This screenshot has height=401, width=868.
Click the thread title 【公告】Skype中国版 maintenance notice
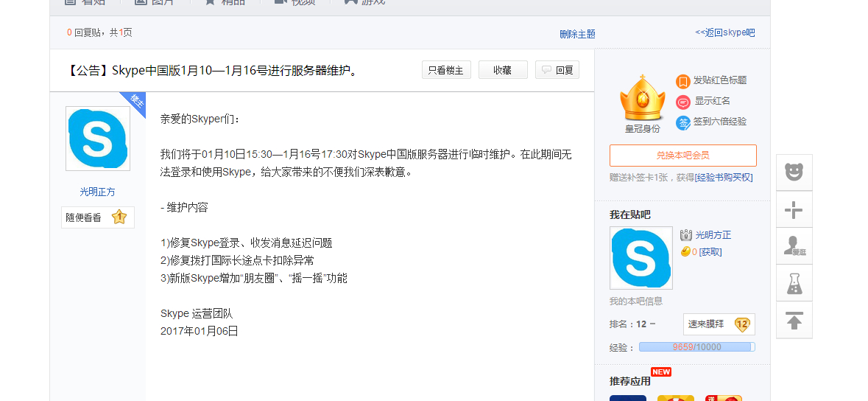tap(213, 71)
